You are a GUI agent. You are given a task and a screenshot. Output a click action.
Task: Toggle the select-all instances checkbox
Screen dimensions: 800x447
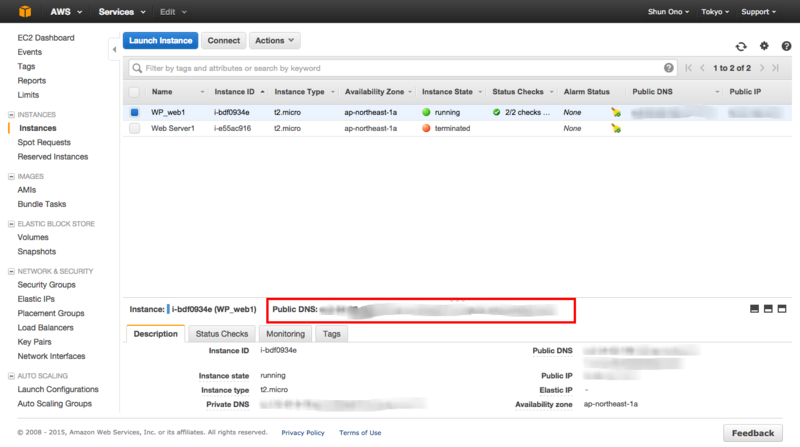(x=134, y=92)
